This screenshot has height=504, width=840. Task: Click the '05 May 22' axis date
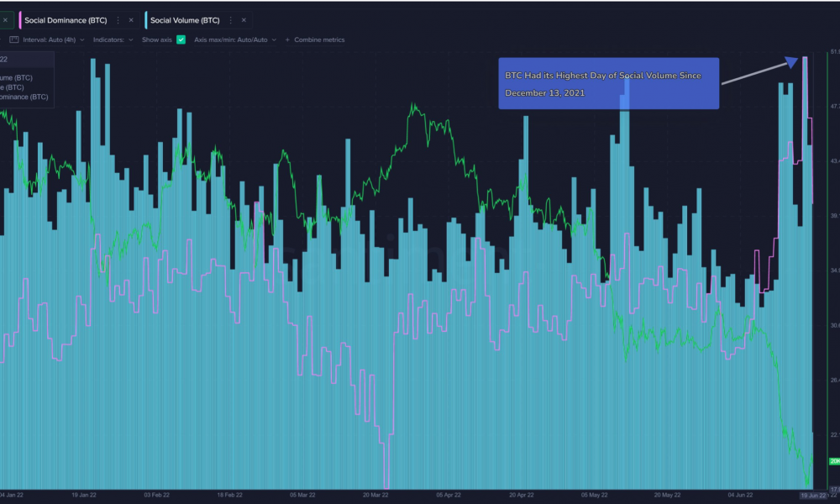(x=594, y=495)
